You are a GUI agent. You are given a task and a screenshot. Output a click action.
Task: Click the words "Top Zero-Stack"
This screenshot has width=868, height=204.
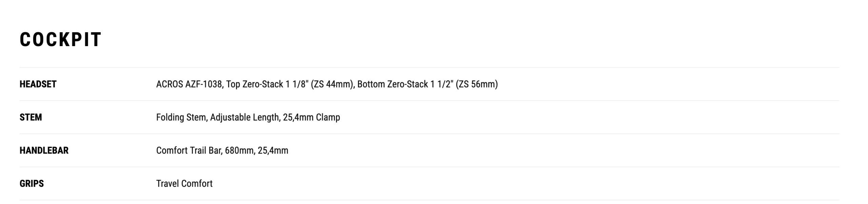point(254,84)
